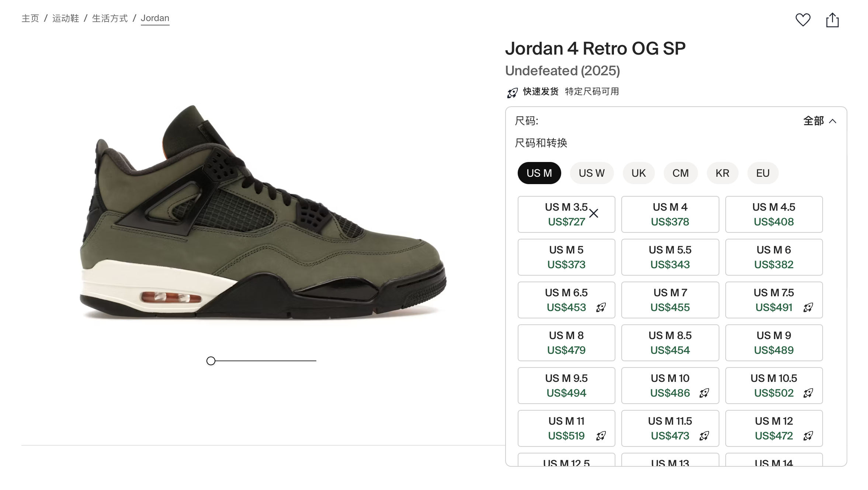This screenshot has height=490, width=868.
Task: Click the share icon
Action: (x=832, y=20)
